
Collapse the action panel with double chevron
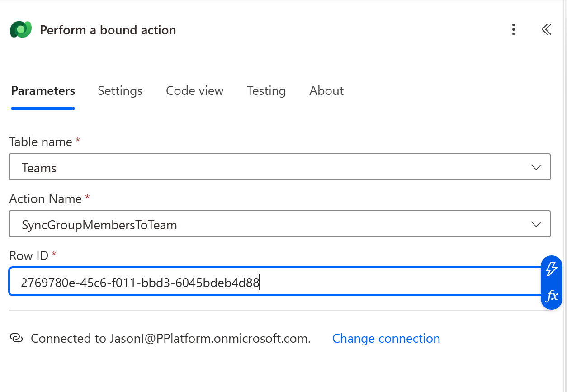pos(546,30)
